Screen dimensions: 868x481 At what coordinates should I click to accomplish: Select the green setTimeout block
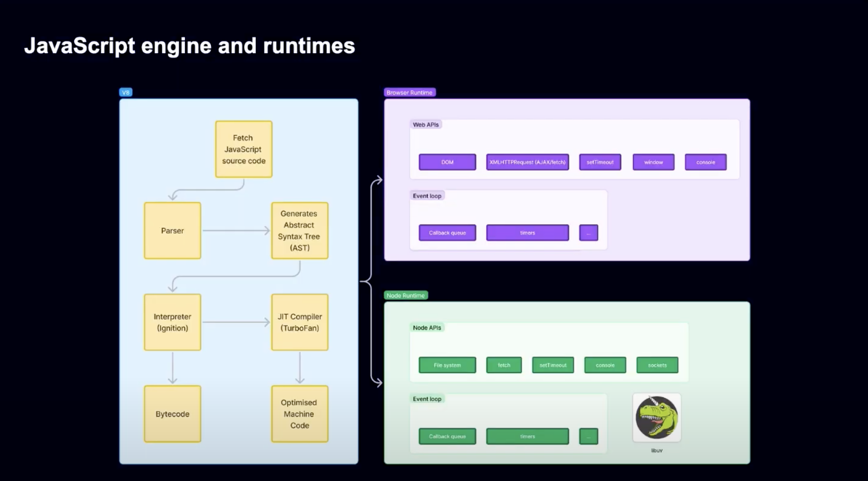[x=553, y=365]
